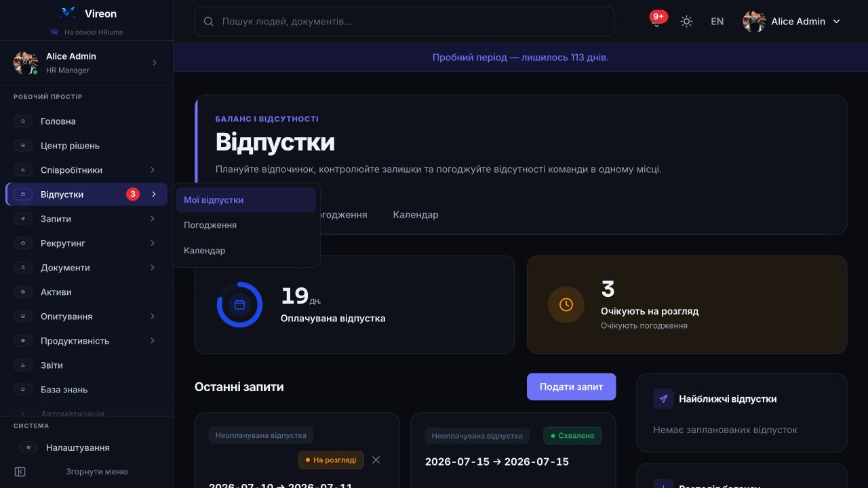Select Календар in the flyout menu
Screen dimensions: 868x488
click(x=246, y=250)
